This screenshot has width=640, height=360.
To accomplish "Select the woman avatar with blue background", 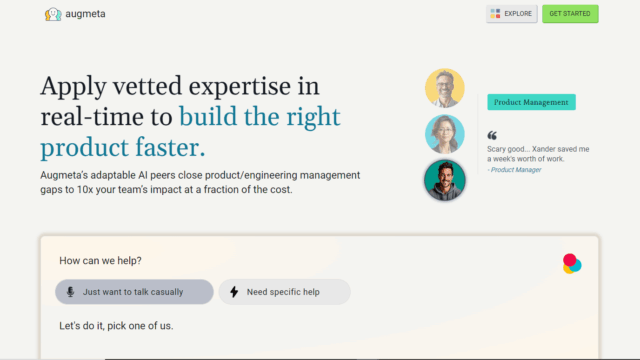I will (444, 134).
